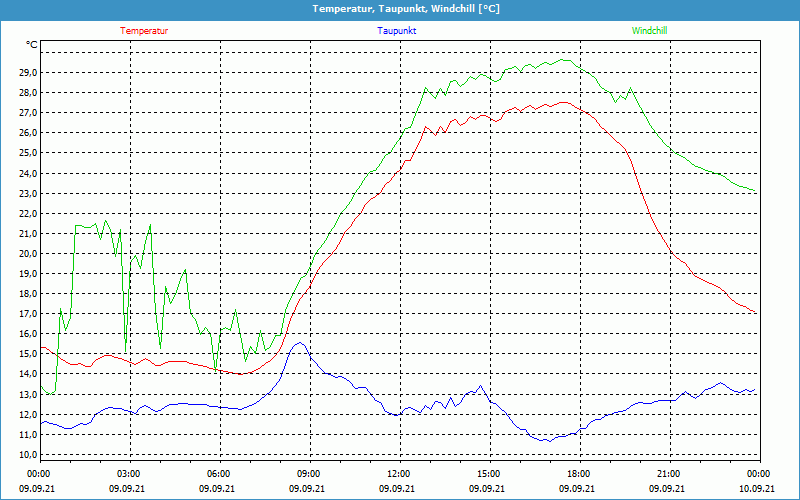Click the chart title "Temperatur, Taupunkt, Windchill [°C]"
Image resolution: width=800 pixels, height=500 pixels.
406,9
